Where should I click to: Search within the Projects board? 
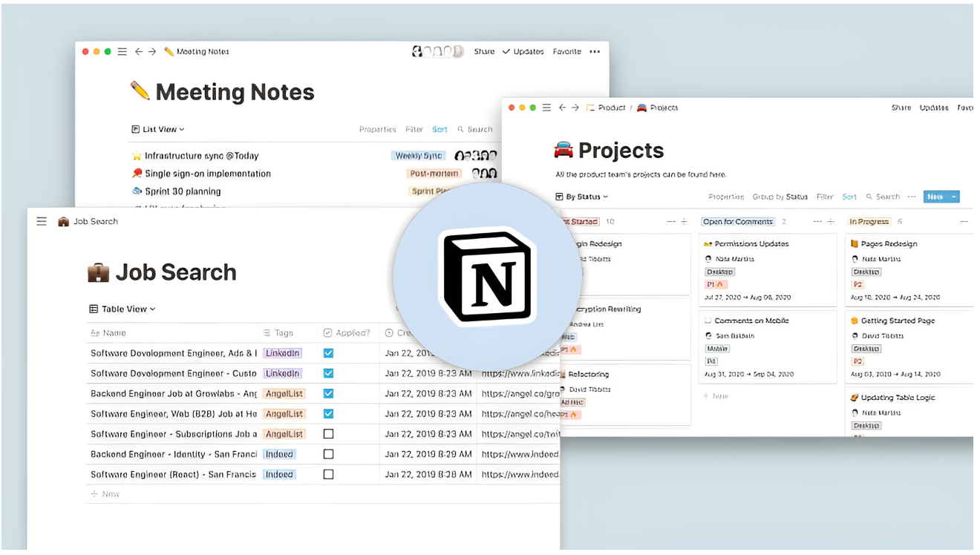pyautogui.click(x=883, y=197)
